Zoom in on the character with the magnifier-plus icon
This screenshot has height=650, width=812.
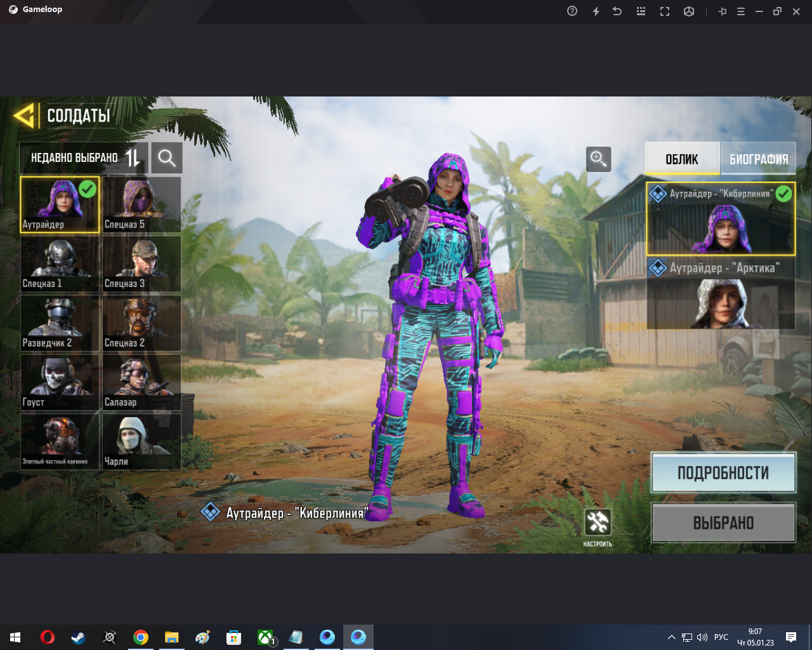[598, 159]
